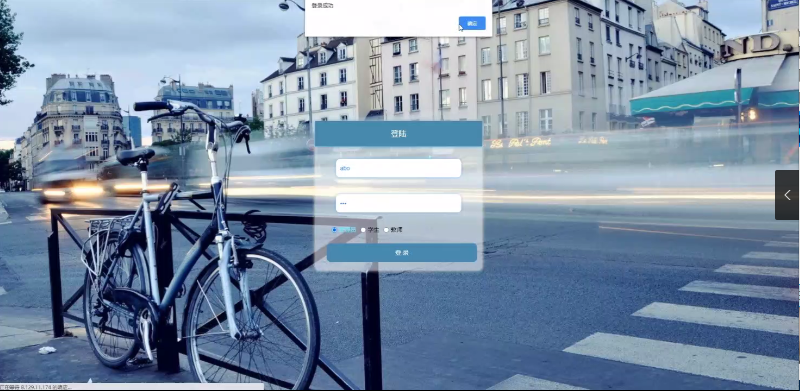Click the 登陆 header bar of the form

[398, 134]
